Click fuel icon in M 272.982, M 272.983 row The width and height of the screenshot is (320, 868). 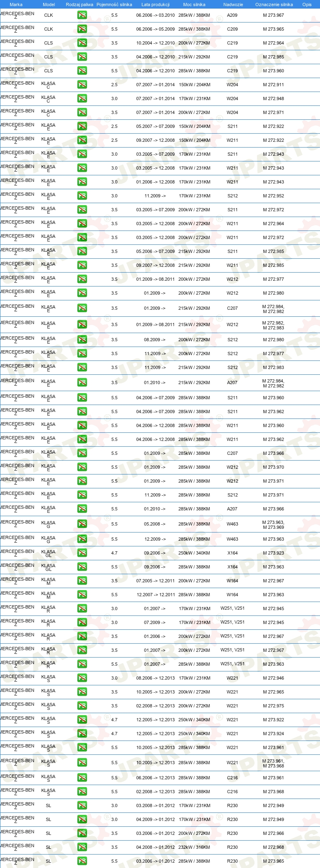click(82, 324)
